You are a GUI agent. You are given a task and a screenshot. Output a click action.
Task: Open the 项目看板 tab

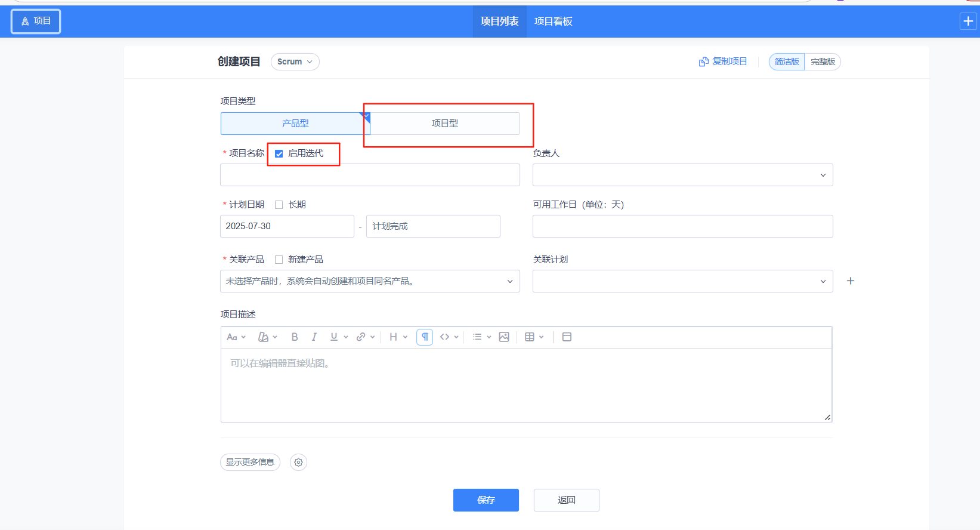[554, 21]
